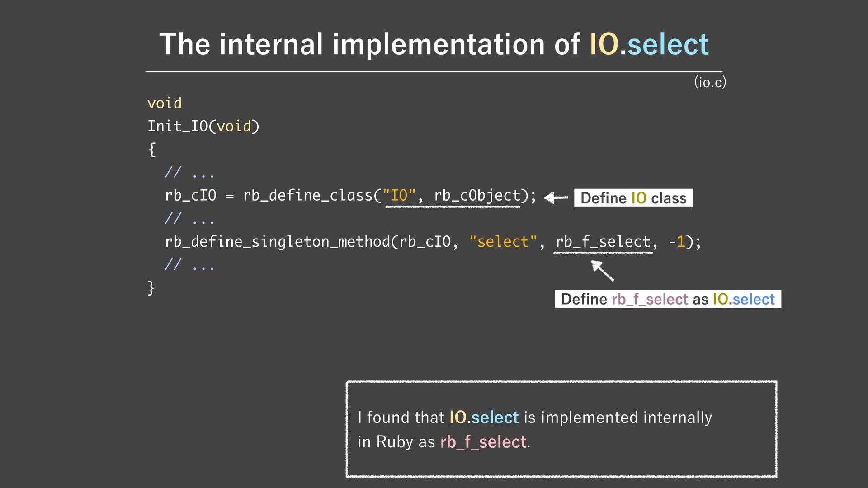Click rb_define_singleton_method in the code

277,242
